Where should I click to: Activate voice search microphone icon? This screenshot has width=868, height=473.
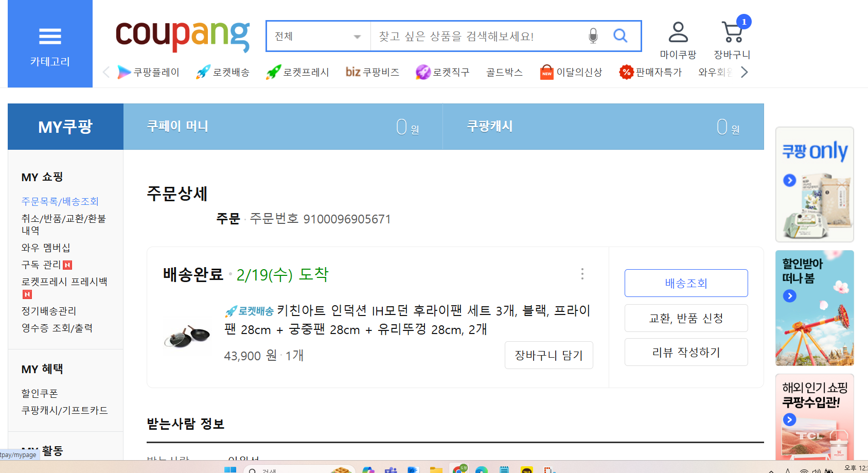tap(593, 36)
